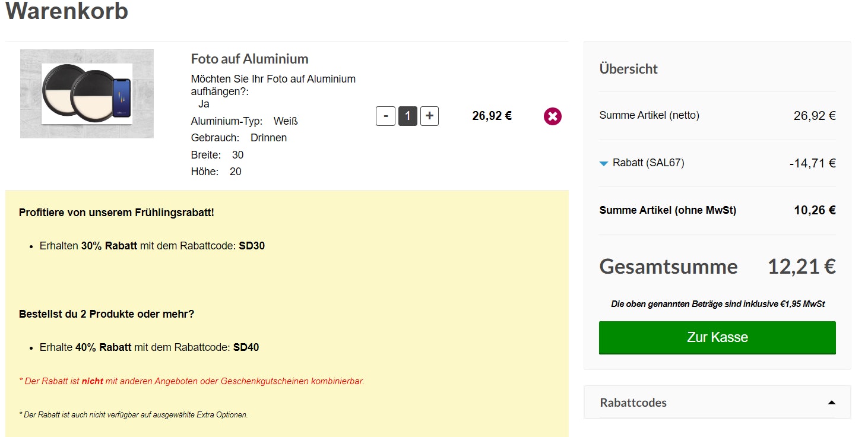Click the Übersicht summary heading
Image resolution: width=868 pixels, height=437 pixels.
tap(628, 69)
